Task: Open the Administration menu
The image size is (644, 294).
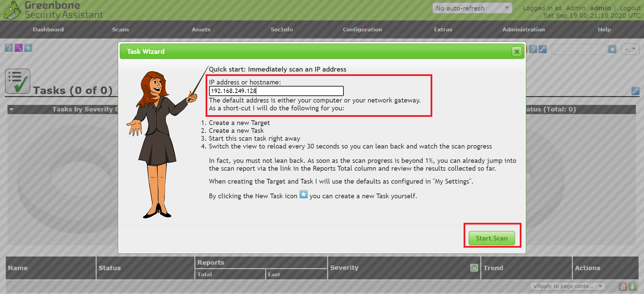Action: [x=524, y=30]
